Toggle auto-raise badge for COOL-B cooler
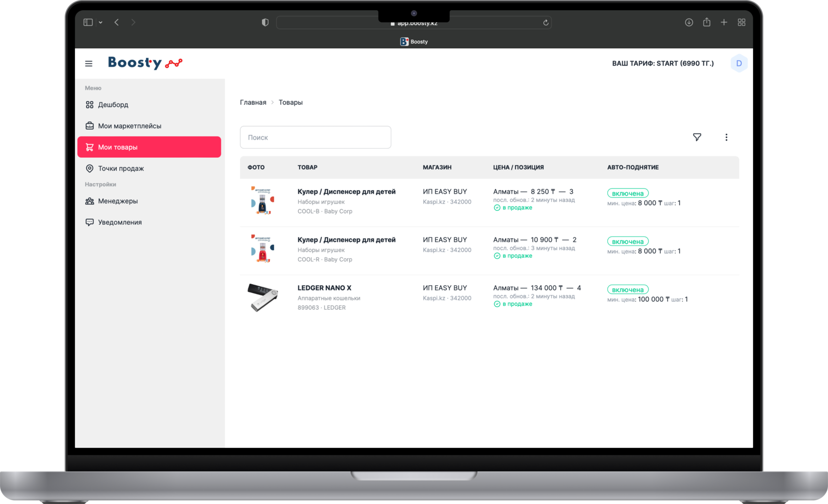The image size is (828, 504). pyautogui.click(x=627, y=193)
